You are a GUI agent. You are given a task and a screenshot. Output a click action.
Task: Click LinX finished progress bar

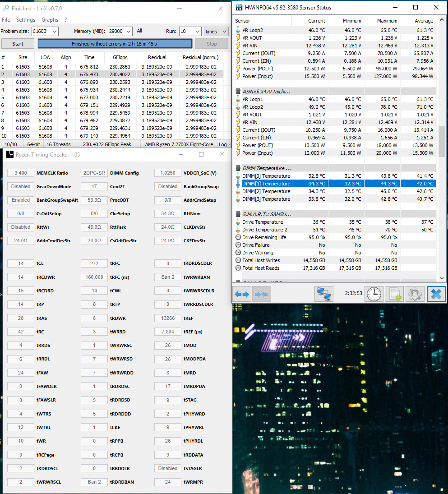(x=114, y=44)
